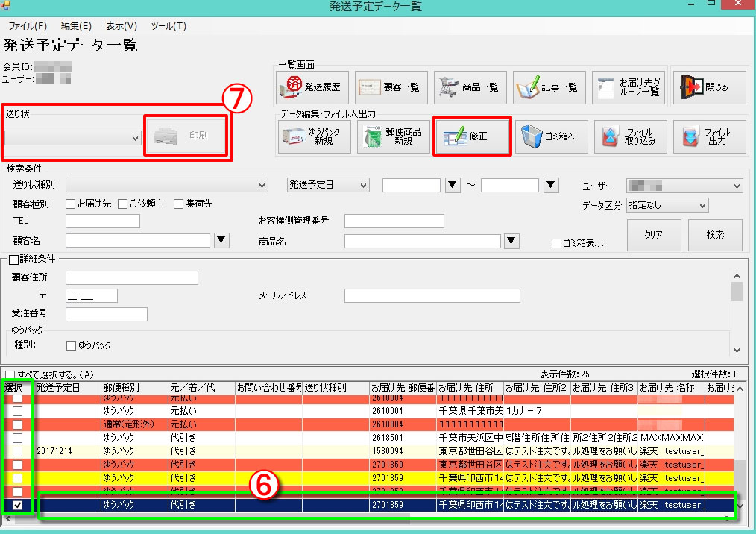Send selected data to ゴミ箱へ
The image size is (756, 534).
[552, 137]
